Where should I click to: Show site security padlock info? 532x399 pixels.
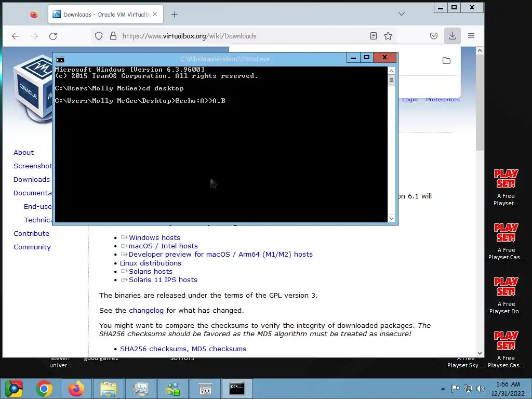pyautogui.click(x=113, y=36)
